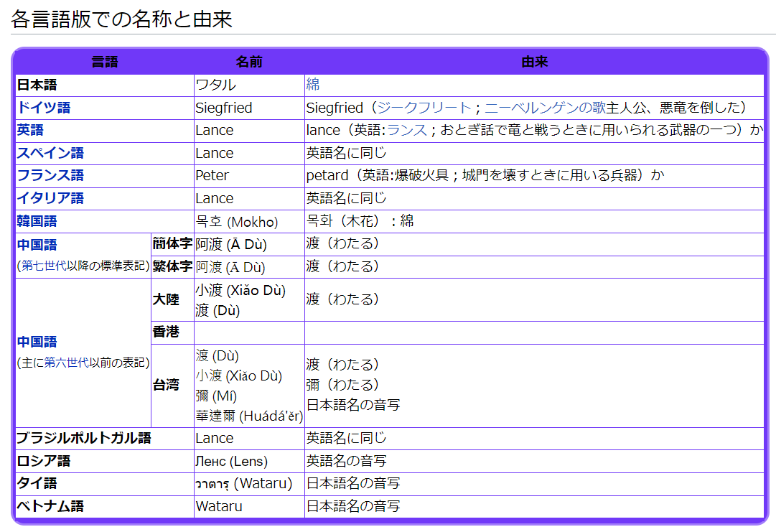Click 日本語名の音写 in the ベトナム語 row
The width and height of the screenshot is (776, 532).
pos(353,505)
